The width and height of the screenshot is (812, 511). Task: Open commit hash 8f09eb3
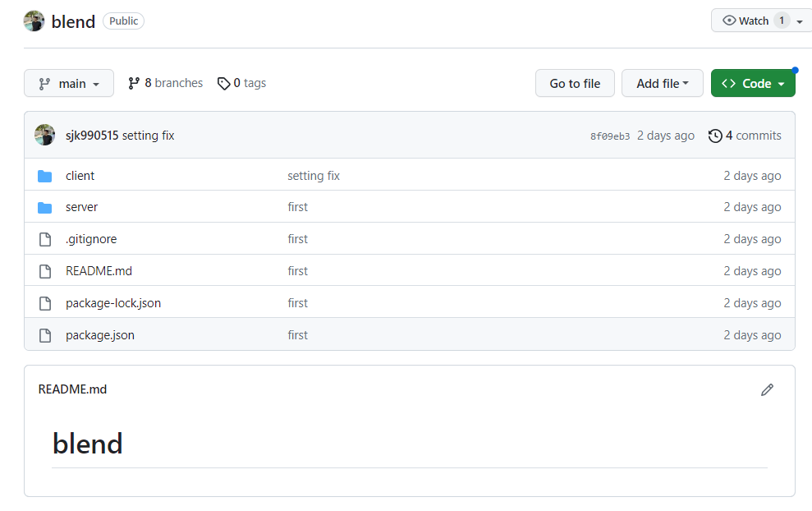coord(610,136)
